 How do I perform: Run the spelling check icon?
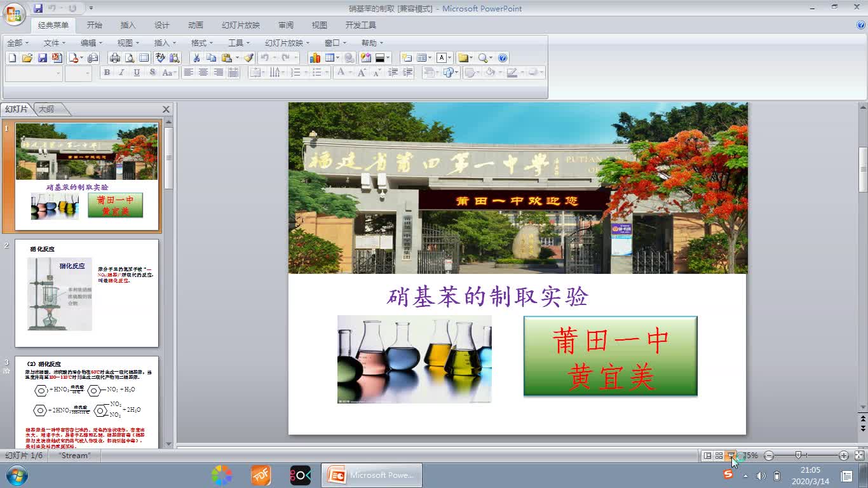pyautogui.click(x=160, y=58)
